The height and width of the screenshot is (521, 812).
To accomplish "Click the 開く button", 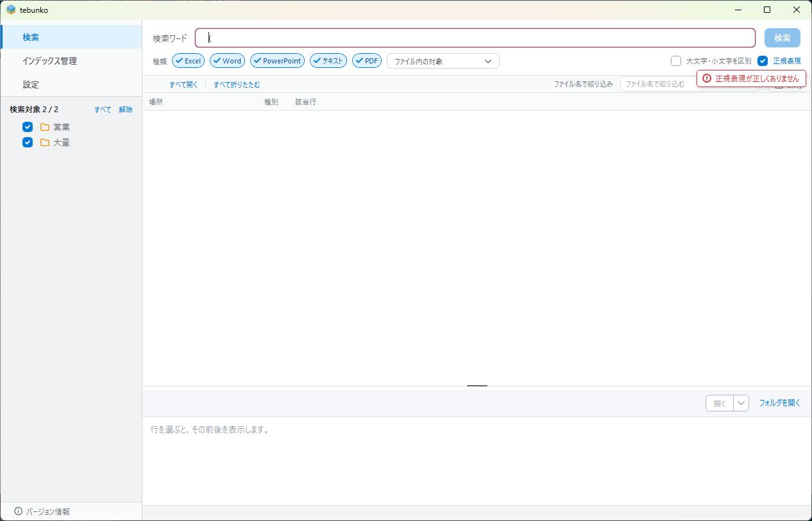I will pos(720,403).
